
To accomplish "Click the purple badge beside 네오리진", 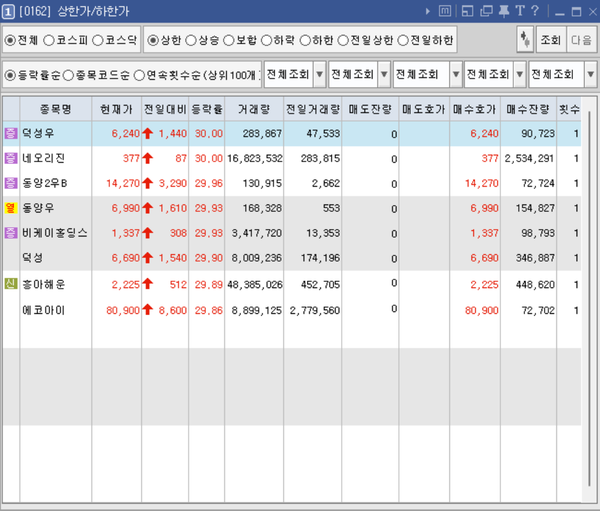I will (x=11, y=158).
